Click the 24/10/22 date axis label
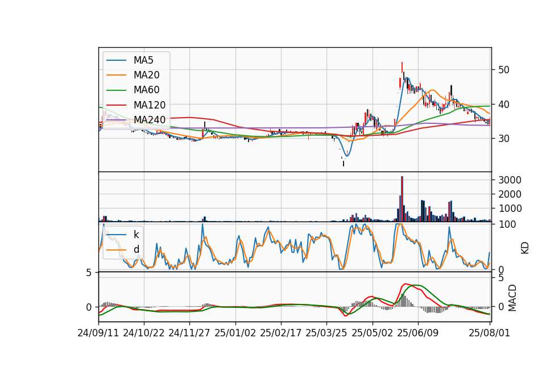 pos(143,333)
